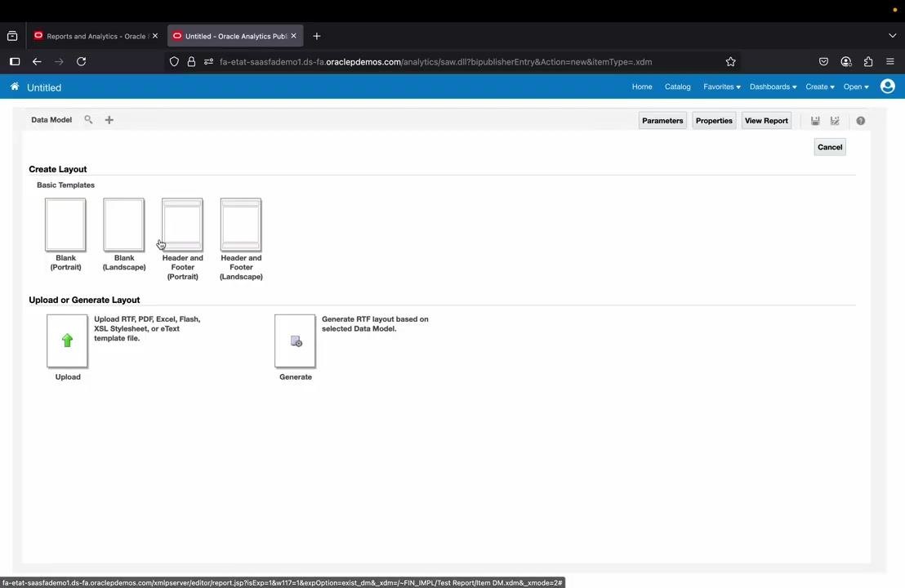The width and height of the screenshot is (905, 588).
Task: Close the Reports and Analytics tab
Action: point(154,36)
